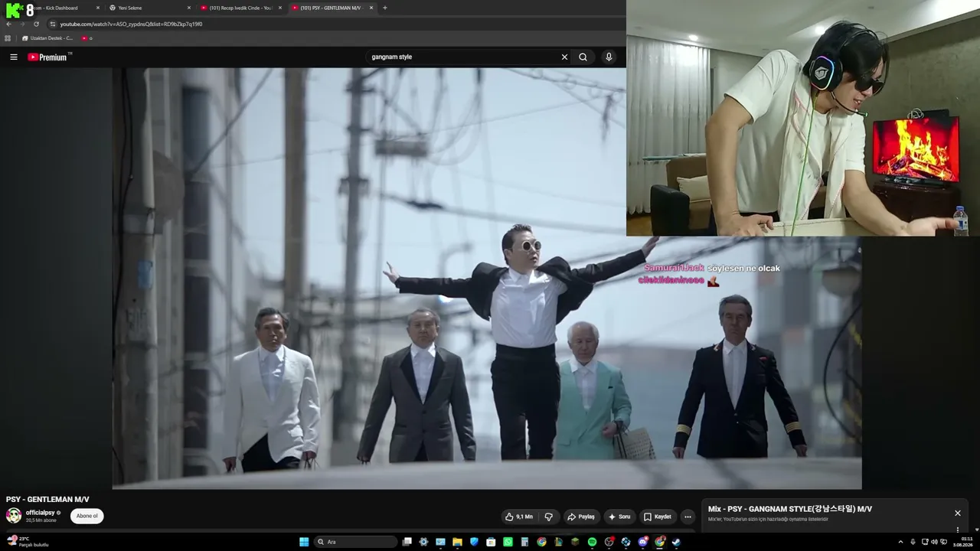
Task: Open Steam from the taskbar
Action: [x=676, y=542]
